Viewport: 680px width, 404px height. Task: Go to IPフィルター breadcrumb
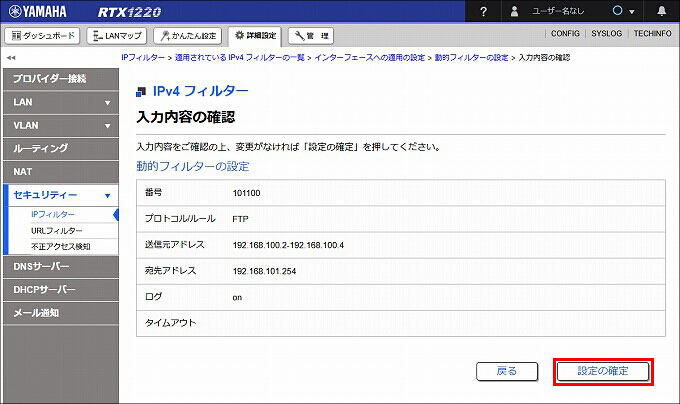coord(143,58)
